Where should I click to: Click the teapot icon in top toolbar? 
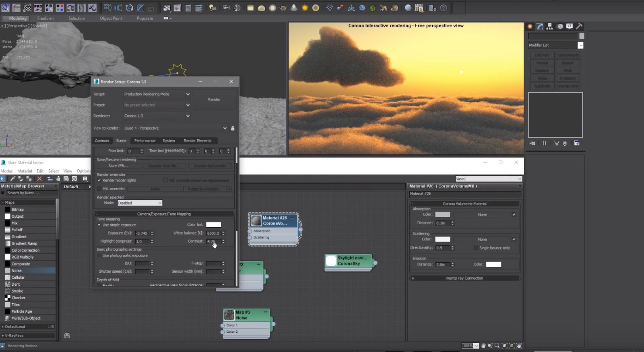283,8
